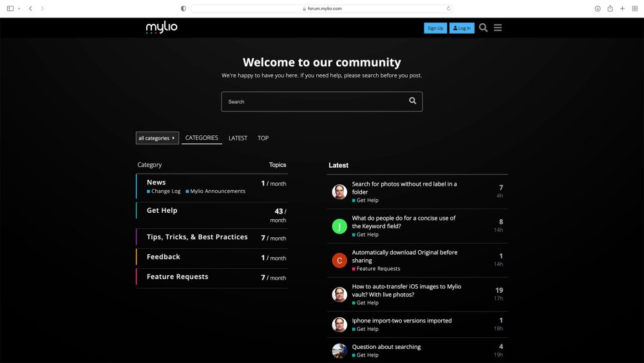
Task: Open topic 'Automatically download Original before sharing'
Action: coord(404,256)
